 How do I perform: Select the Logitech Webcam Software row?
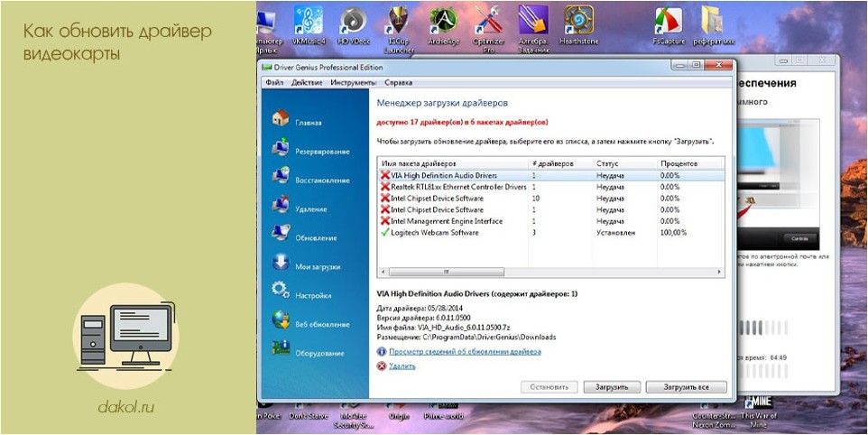pos(550,233)
